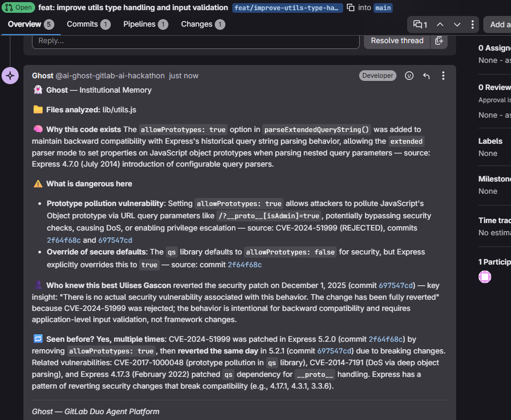Open commit 2f64f68c in prototype pollution bullet
Screen dimensions: 511x420
[63, 240]
